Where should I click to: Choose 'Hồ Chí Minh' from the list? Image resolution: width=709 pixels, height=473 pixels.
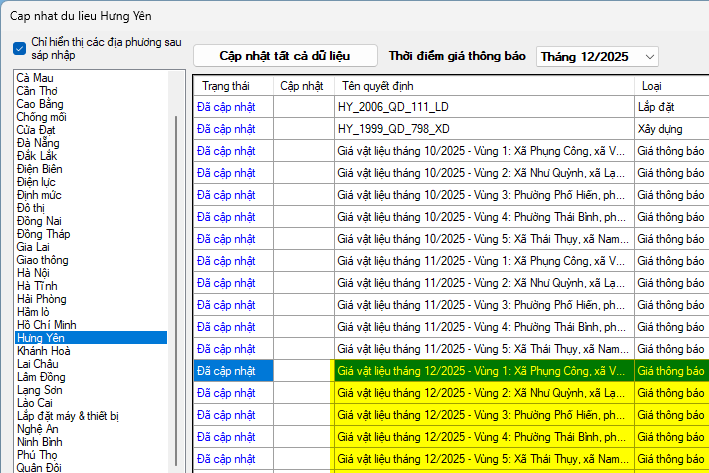click(47, 325)
